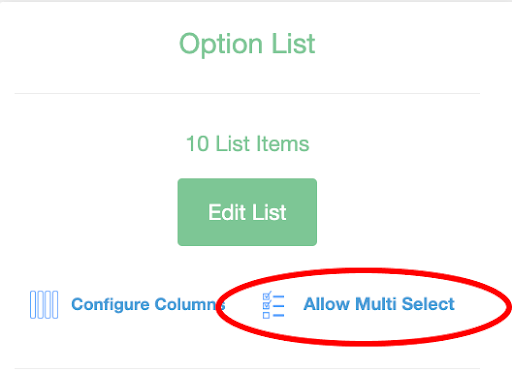
Task: Toggle multi select via the checkbox-list icon
Action: 273,305
